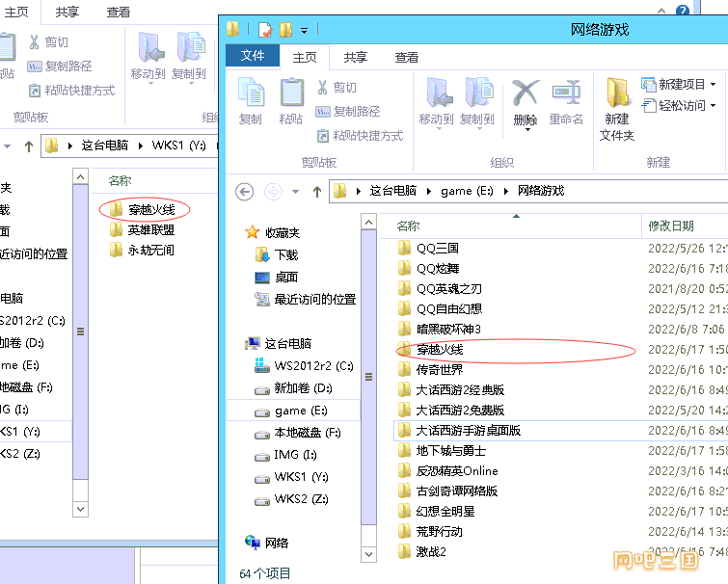This screenshot has width=728, height=584.
Task: Click the 轻松访问 icon
Action: [648, 106]
